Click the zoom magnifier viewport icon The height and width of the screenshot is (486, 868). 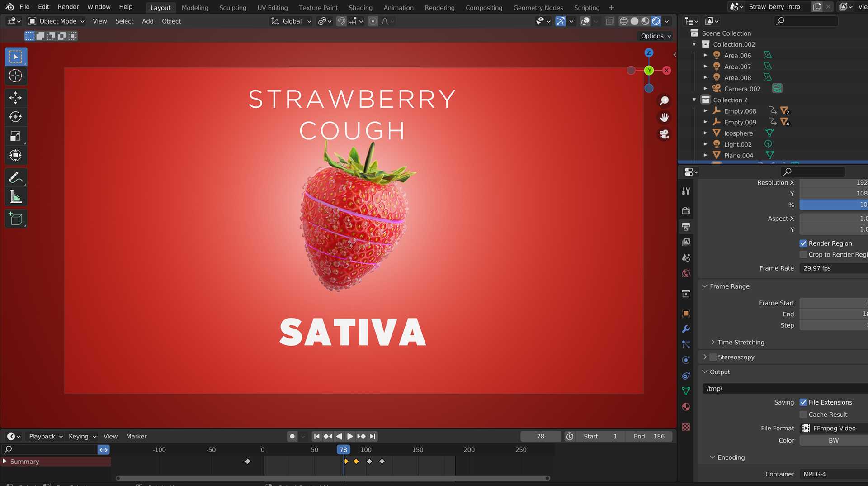click(664, 100)
